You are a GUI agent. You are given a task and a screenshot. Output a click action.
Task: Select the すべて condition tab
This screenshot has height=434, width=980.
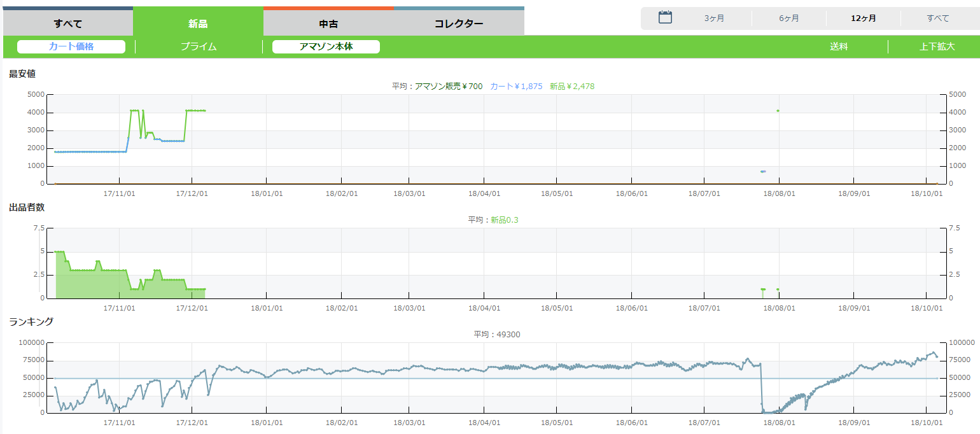tap(68, 24)
